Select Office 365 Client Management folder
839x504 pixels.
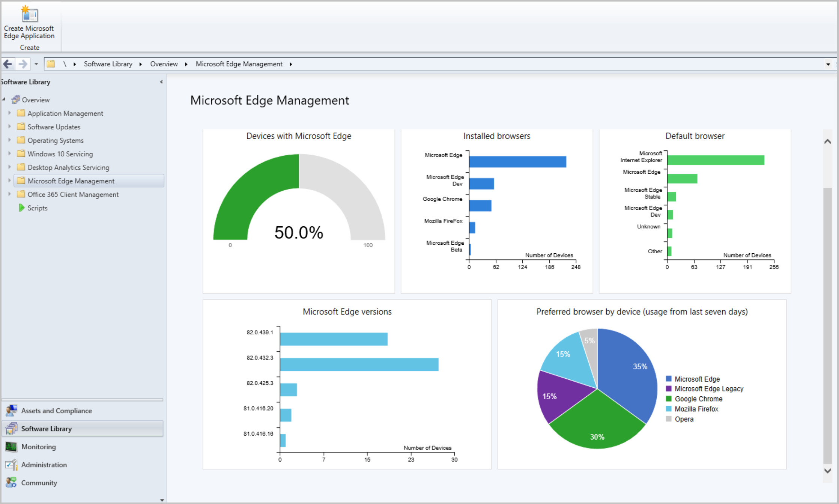pyautogui.click(x=73, y=194)
